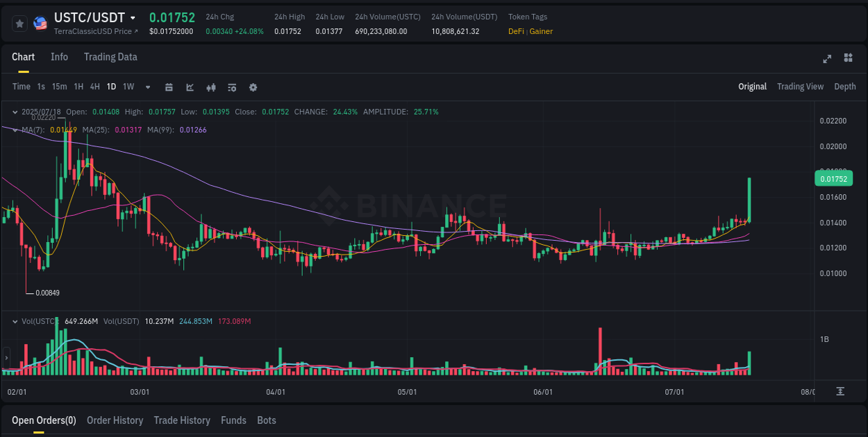Collapse the volume indicator panel

(15, 321)
